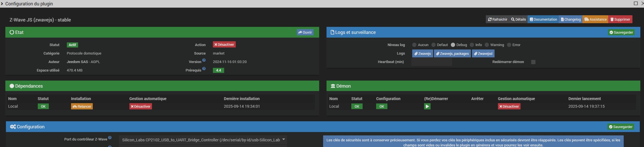644x147 pixels.
Task: Select Aucun log level
Action: coord(414,45)
